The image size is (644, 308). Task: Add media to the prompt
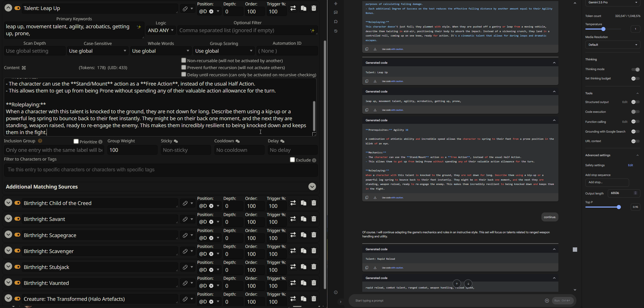point(547,301)
